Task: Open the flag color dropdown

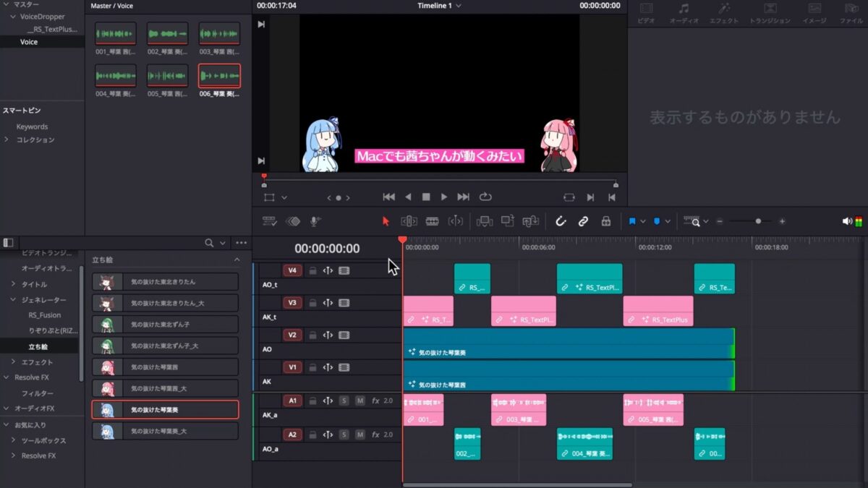Action: [x=643, y=221]
